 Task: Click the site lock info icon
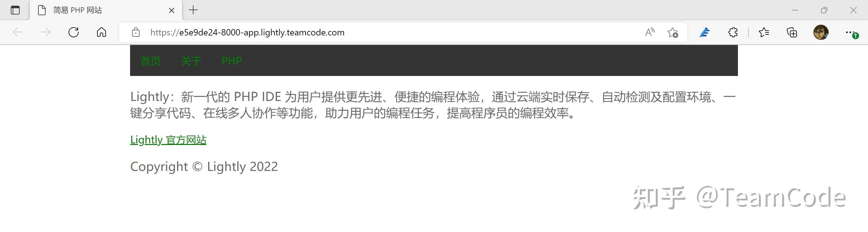tap(136, 32)
